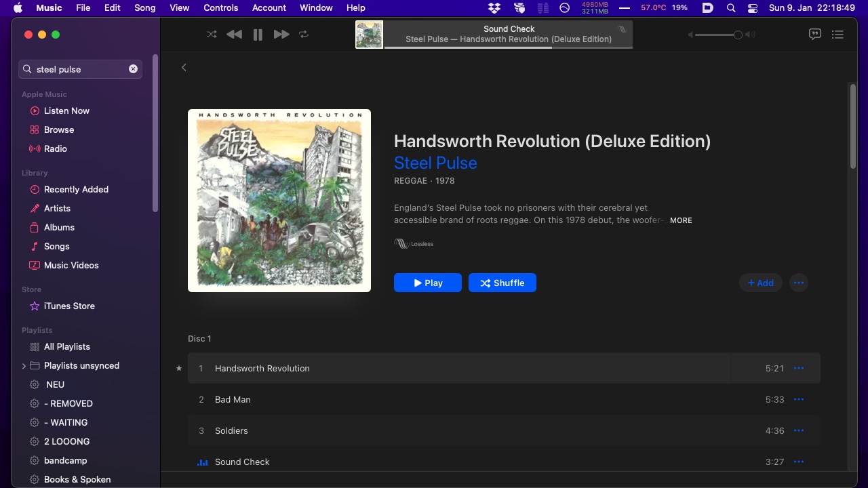Open Control Center in the menu bar

(753, 7)
